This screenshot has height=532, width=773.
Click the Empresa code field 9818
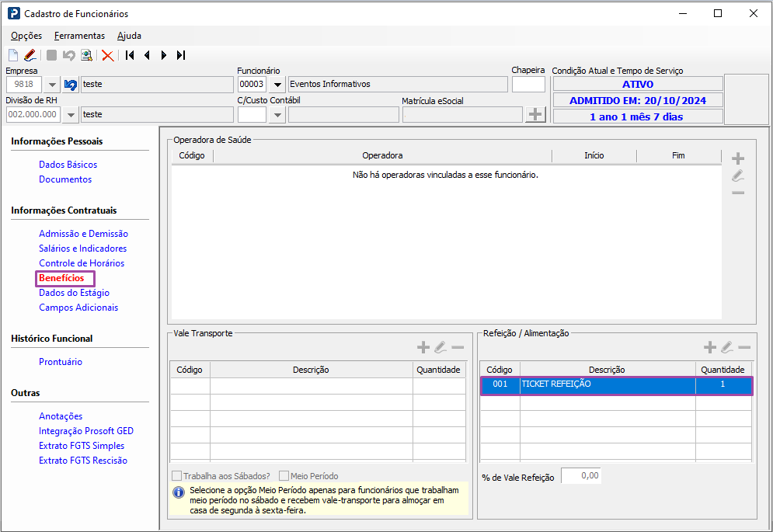24,85
